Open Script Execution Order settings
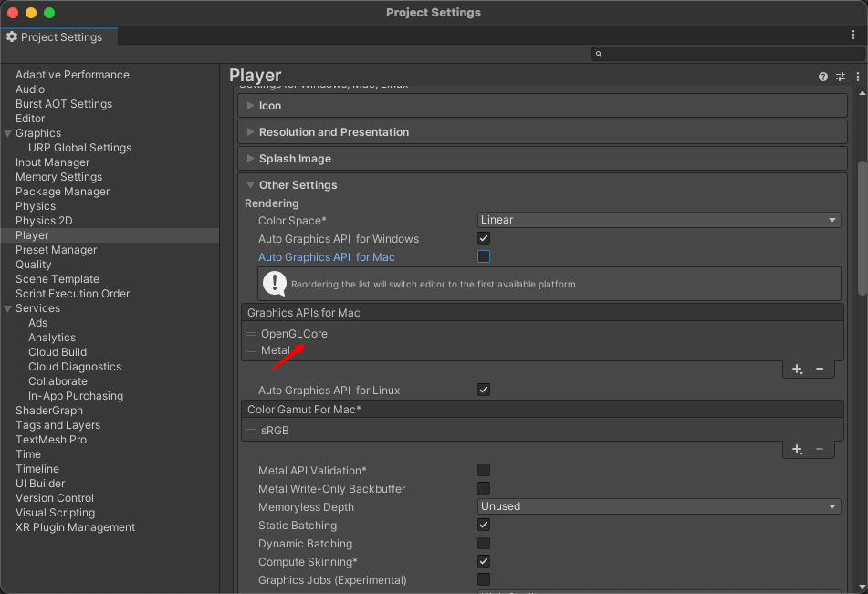 (x=72, y=294)
